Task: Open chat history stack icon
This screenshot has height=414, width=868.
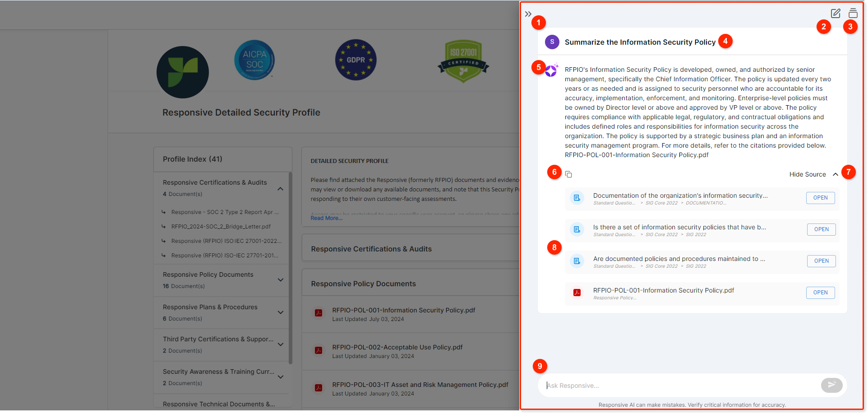Action: point(853,13)
